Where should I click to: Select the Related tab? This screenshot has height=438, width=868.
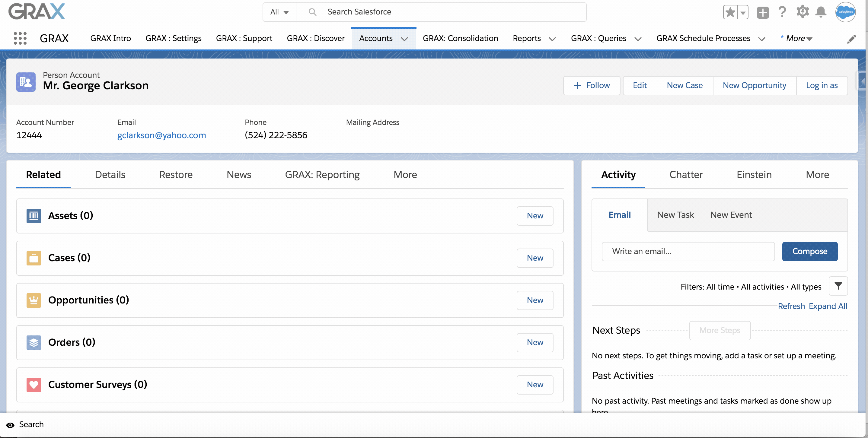pos(43,175)
